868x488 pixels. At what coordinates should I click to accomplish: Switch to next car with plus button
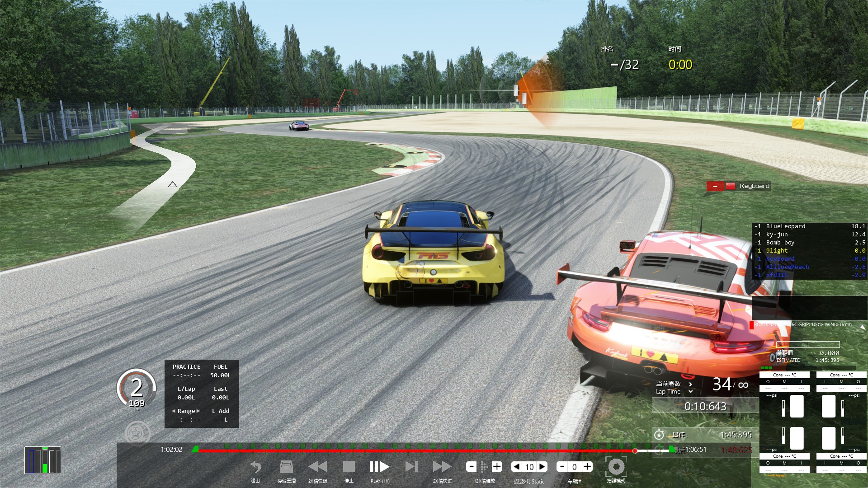point(587,466)
